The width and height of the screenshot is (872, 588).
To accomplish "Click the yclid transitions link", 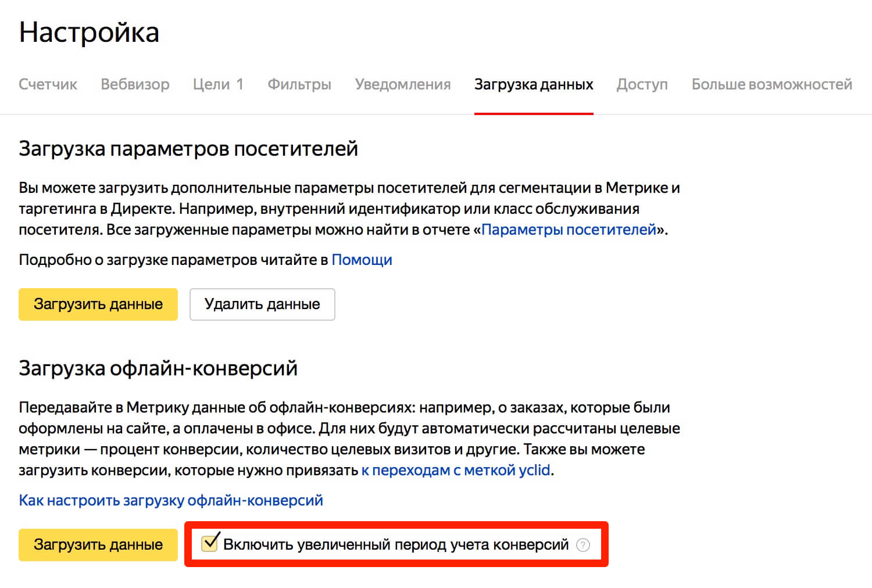I will click(456, 470).
